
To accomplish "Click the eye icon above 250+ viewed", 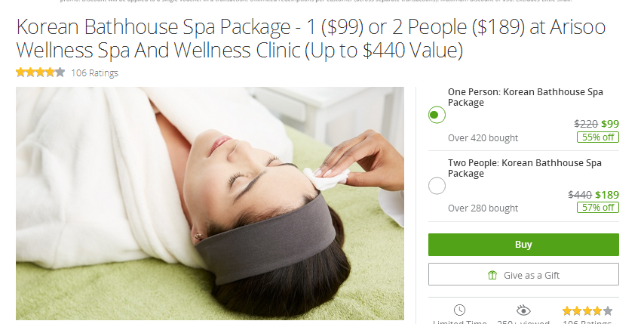I will point(523,310).
